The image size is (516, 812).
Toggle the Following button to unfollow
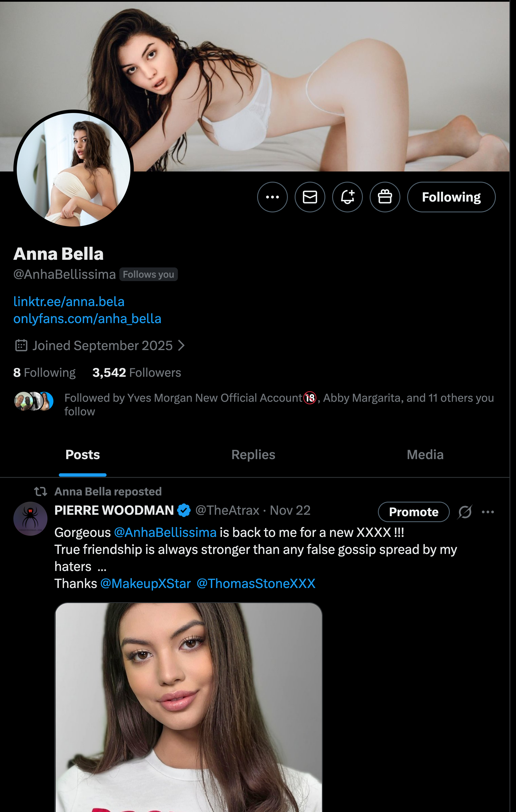[x=451, y=197]
